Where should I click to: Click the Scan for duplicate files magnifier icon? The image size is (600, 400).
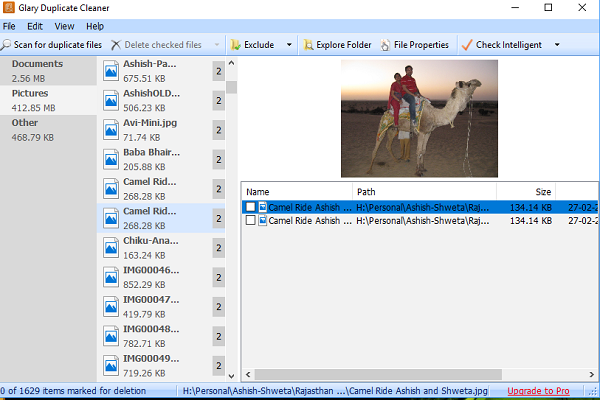pyautogui.click(x=6, y=45)
